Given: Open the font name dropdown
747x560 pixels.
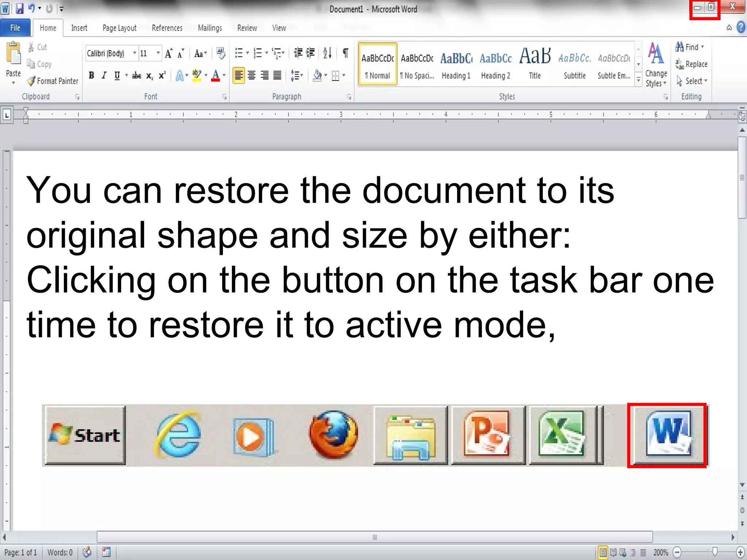Looking at the screenshot, I should click(x=135, y=53).
